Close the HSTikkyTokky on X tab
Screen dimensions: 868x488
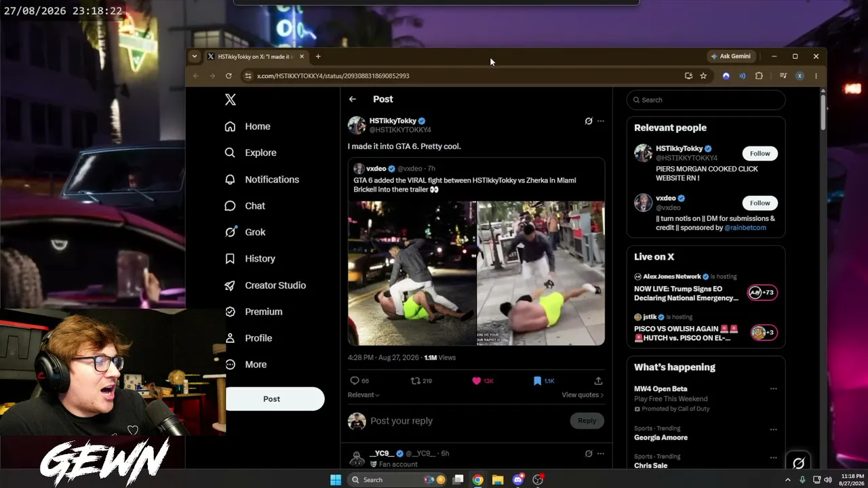coord(302,56)
